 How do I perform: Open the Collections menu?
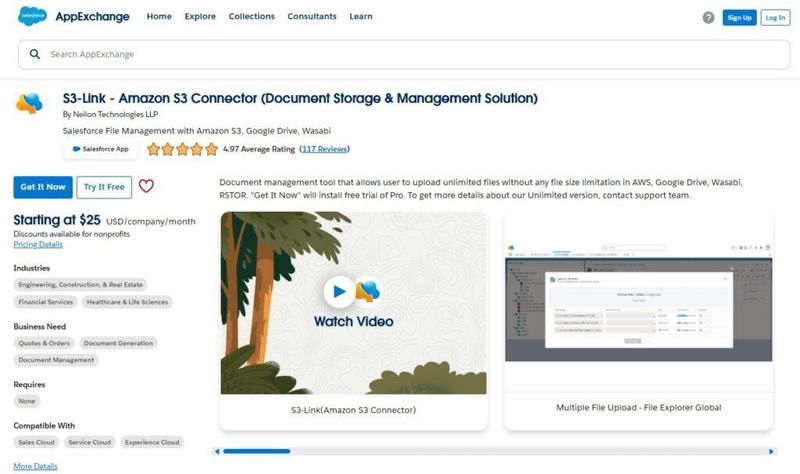tap(252, 16)
